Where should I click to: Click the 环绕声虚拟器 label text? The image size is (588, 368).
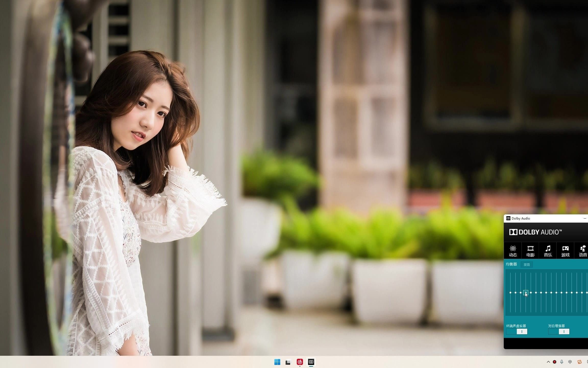point(516,326)
